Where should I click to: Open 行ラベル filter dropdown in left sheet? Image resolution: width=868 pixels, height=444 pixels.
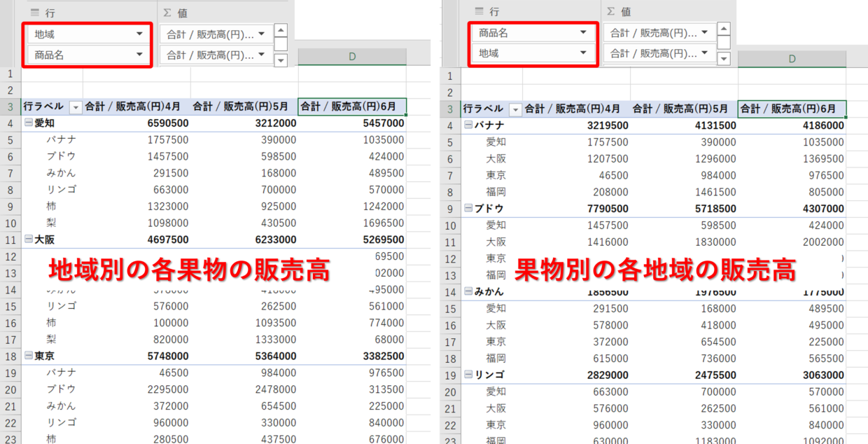tap(76, 107)
